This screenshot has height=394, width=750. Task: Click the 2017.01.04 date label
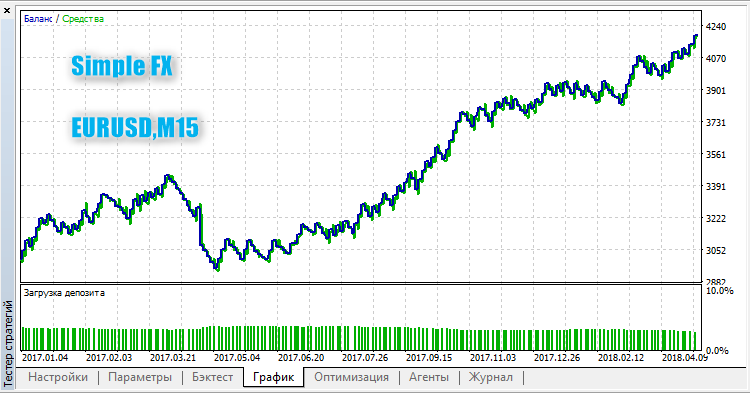(x=45, y=358)
